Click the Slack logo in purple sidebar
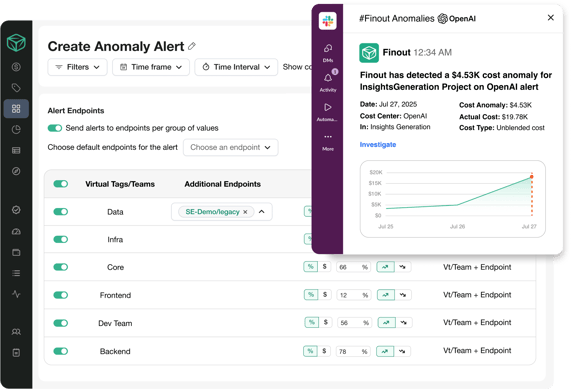The width and height of the screenshot is (571, 389). point(327,21)
